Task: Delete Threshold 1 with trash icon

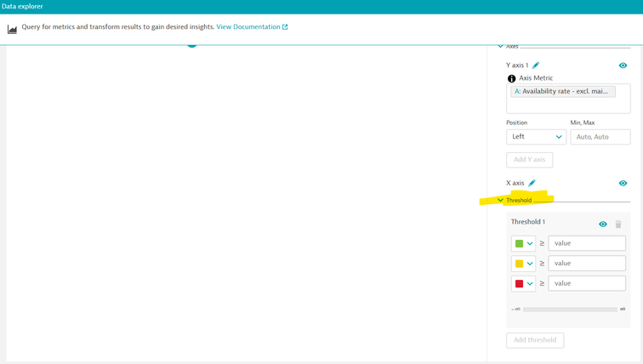Action: [x=618, y=225]
